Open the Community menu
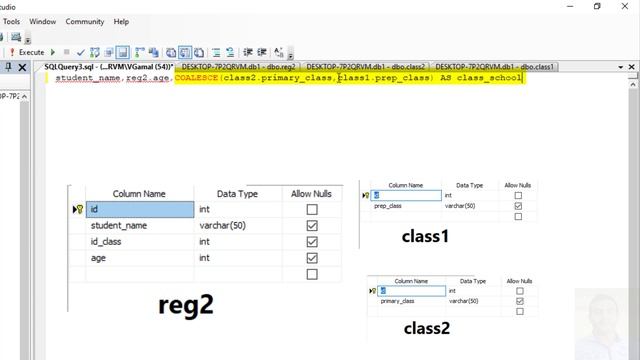Image resolution: width=640 pixels, height=360 pixels. click(x=85, y=22)
